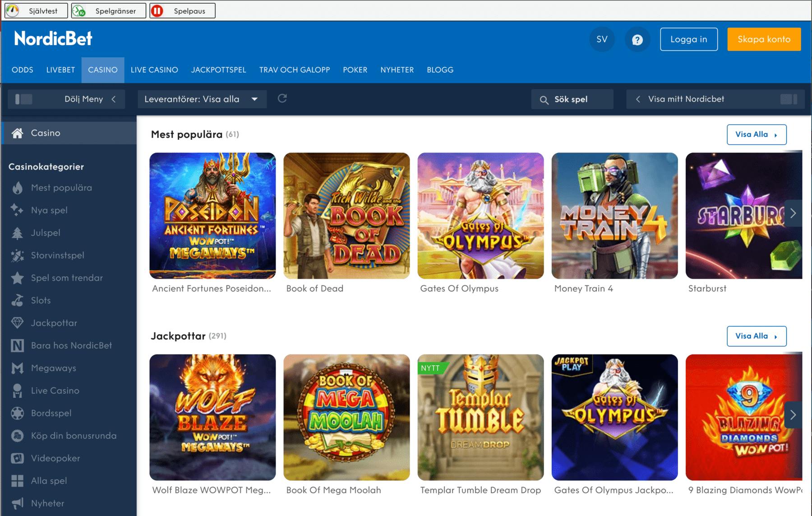
Task: Click the Videopoker card icon
Action: click(18, 458)
